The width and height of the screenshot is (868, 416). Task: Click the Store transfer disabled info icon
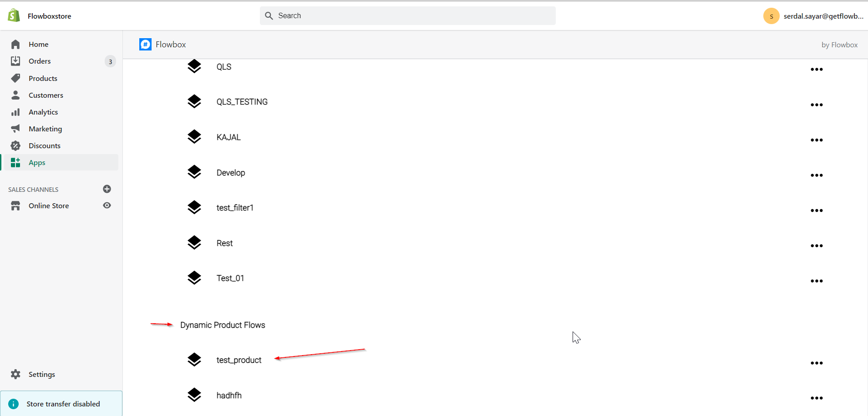(x=14, y=404)
